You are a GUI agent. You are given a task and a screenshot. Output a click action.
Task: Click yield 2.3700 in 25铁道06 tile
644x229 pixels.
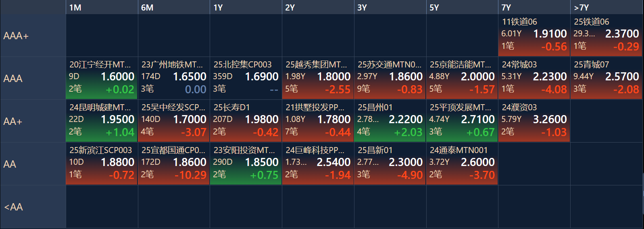622,34
